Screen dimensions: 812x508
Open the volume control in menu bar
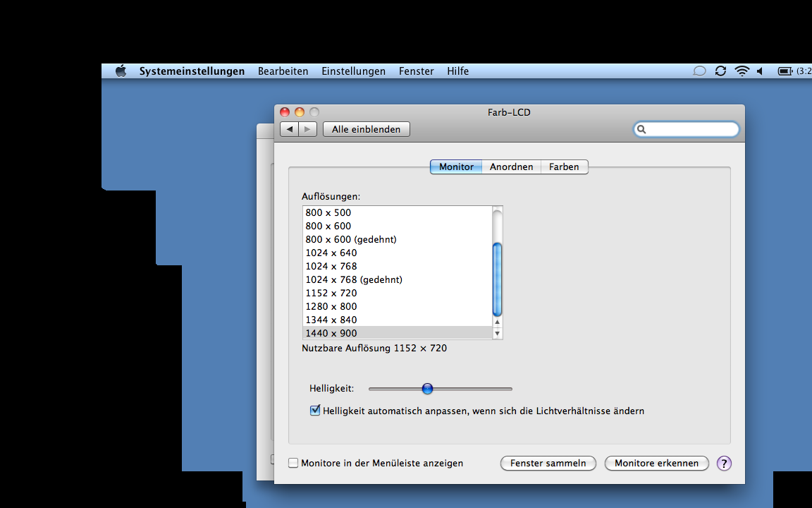point(761,71)
